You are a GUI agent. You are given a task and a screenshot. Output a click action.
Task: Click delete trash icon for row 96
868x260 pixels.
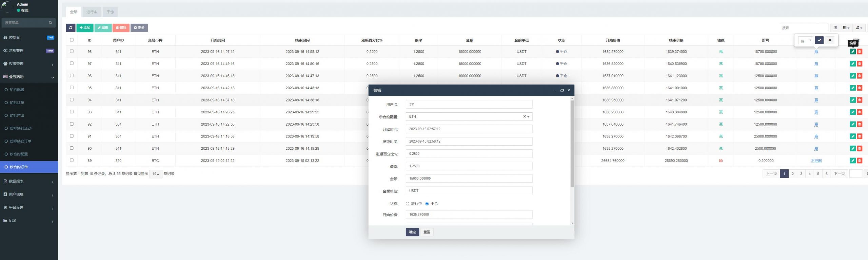pyautogui.click(x=860, y=76)
